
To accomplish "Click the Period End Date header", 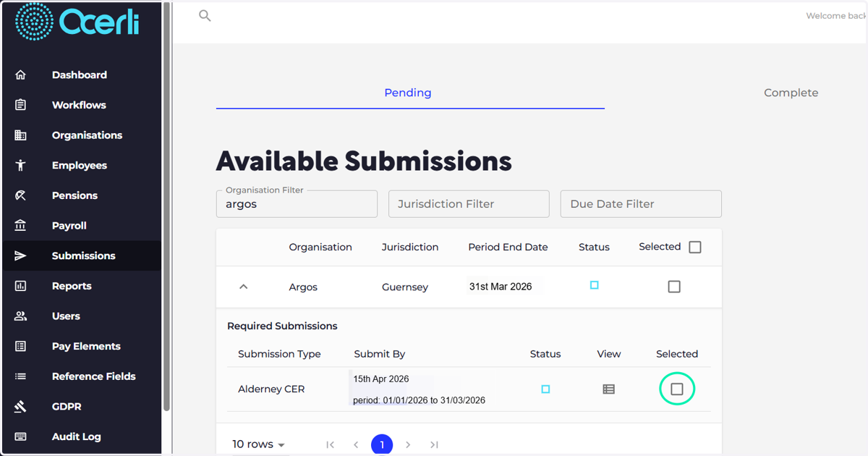I will click(x=508, y=247).
